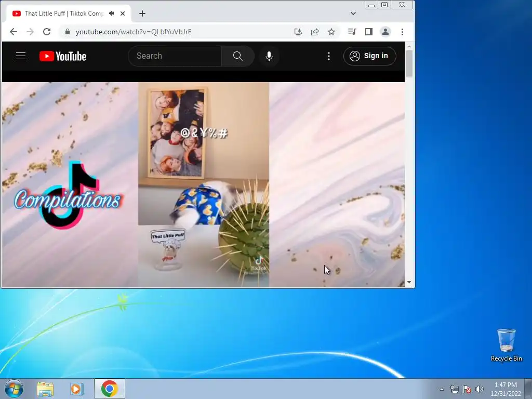Click the Show desktop strip at the taskbar end
532x399 pixels.
tap(528, 389)
